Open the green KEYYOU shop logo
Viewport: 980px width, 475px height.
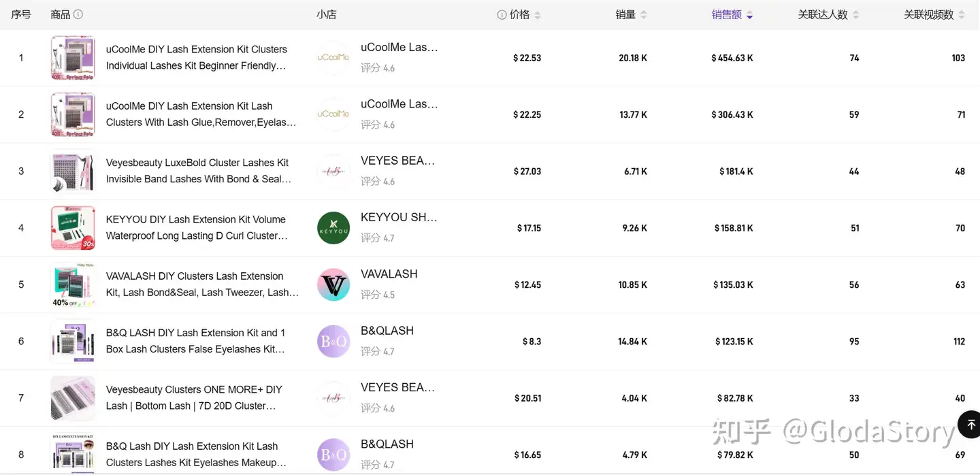click(333, 228)
